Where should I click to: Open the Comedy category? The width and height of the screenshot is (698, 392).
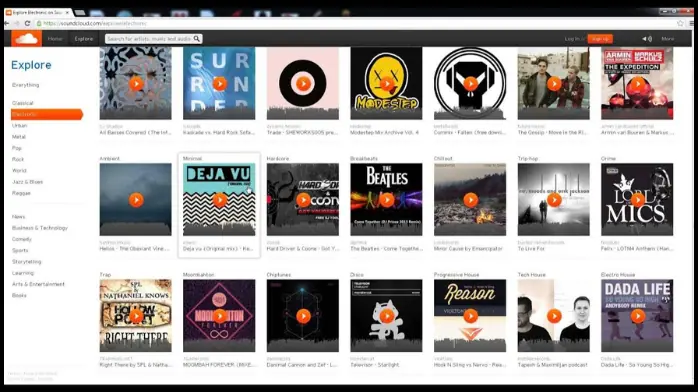coord(21,239)
